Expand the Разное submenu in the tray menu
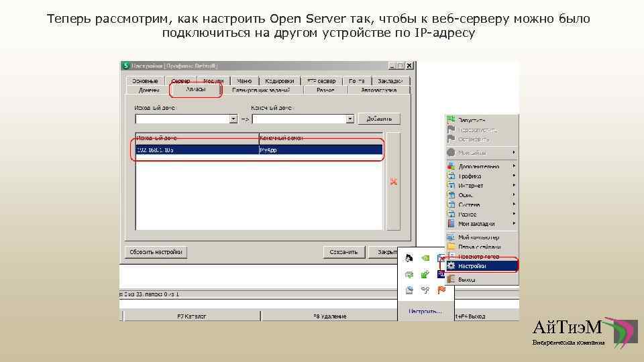 (x=482, y=215)
